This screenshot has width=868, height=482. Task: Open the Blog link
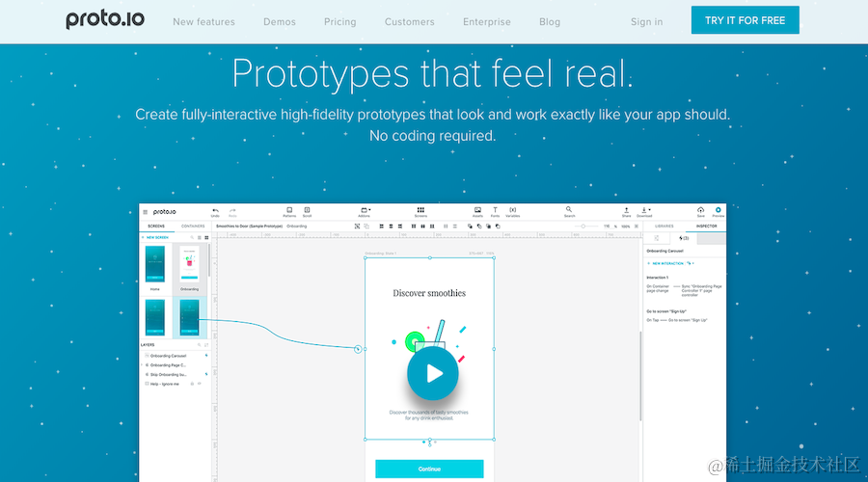click(x=550, y=21)
